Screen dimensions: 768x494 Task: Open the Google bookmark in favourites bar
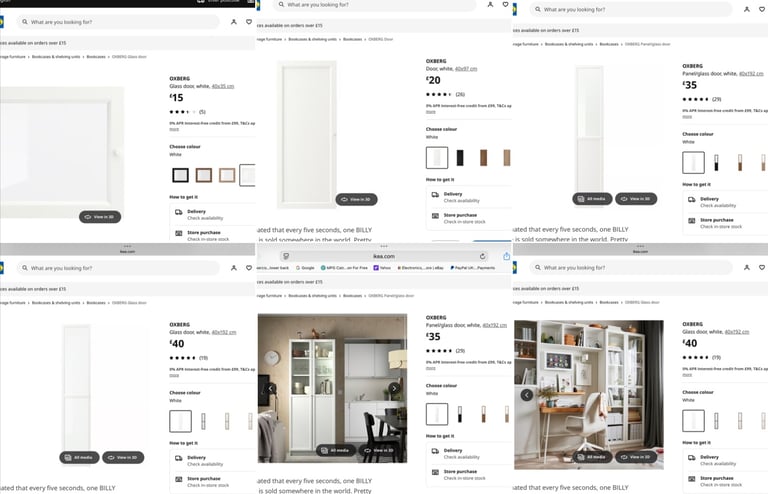coord(305,268)
